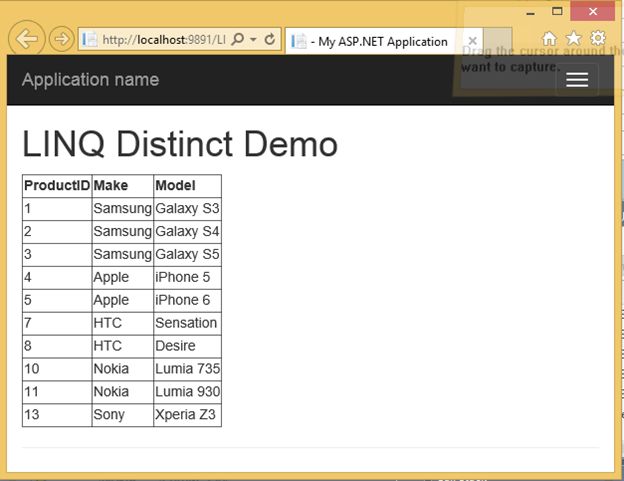Screen dimensions: 624x481
Task: Click the ProductID column header
Action: 57,186
